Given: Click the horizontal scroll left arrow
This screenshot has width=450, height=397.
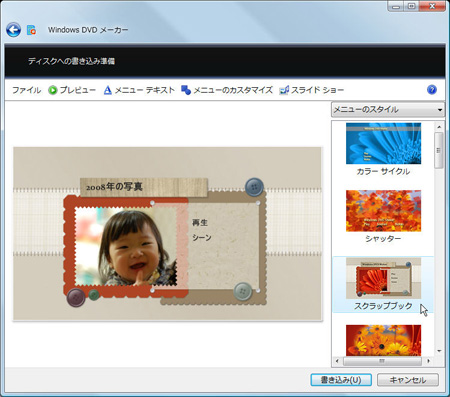Looking at the screenshot, I should pos(337,361).
